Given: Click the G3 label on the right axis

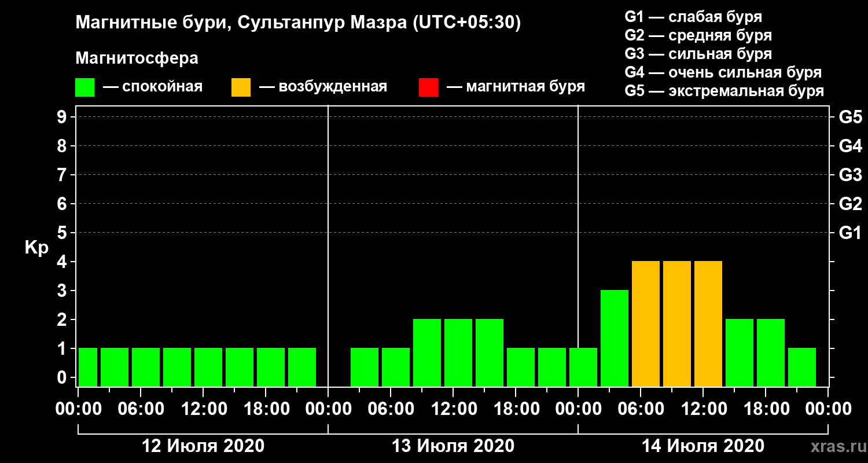Looking at the screenshot, I should (850, 175).
